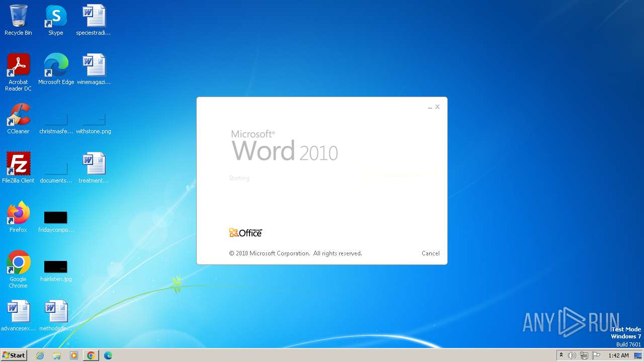Select the FileZilla Client shortcut
This screenshot has height=362, width=644.
[x=18, y=168]
